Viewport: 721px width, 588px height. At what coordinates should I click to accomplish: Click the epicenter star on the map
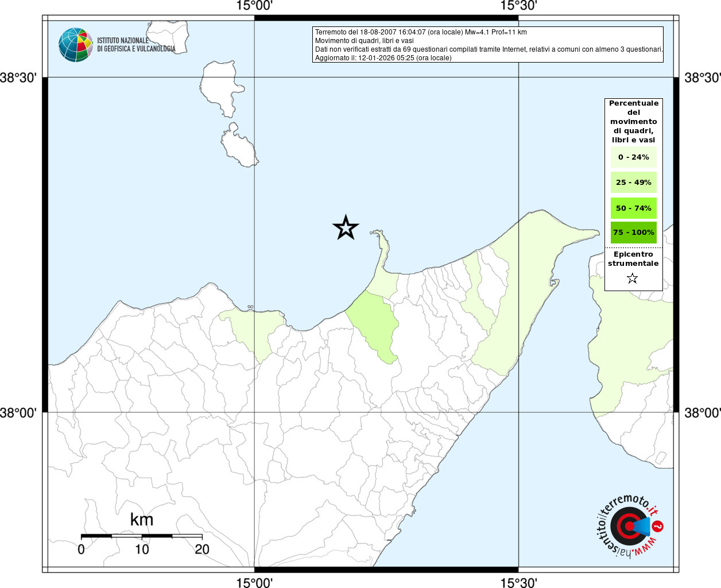pos(346,227)
